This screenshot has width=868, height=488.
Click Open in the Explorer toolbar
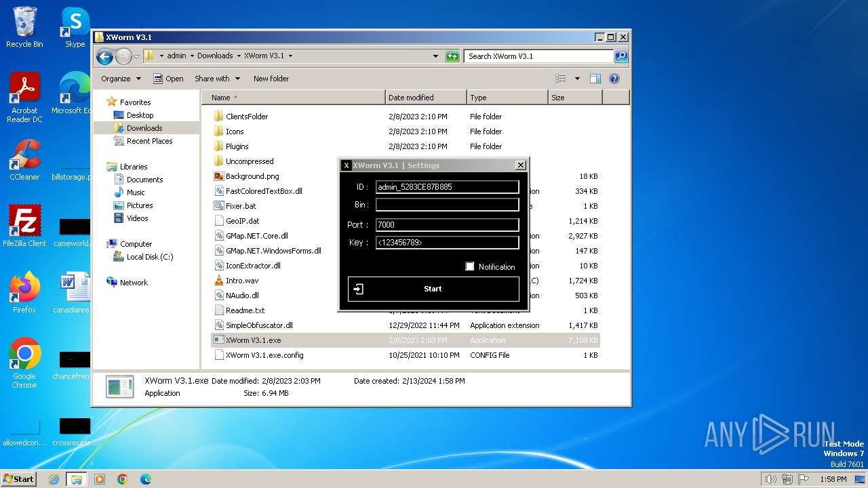coord(168,79)
